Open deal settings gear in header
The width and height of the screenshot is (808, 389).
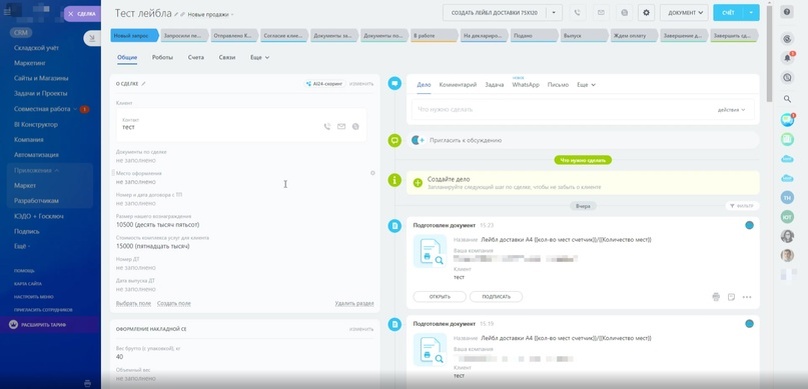646,12
